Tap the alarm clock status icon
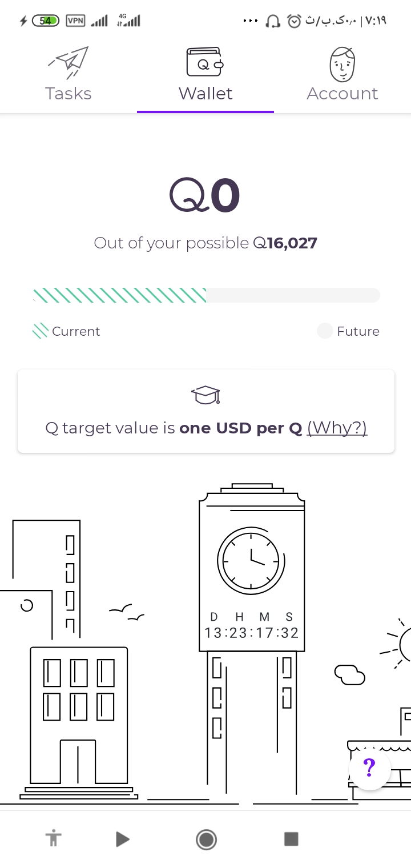Viewport: 411px width, 868px height. point(294,21)
